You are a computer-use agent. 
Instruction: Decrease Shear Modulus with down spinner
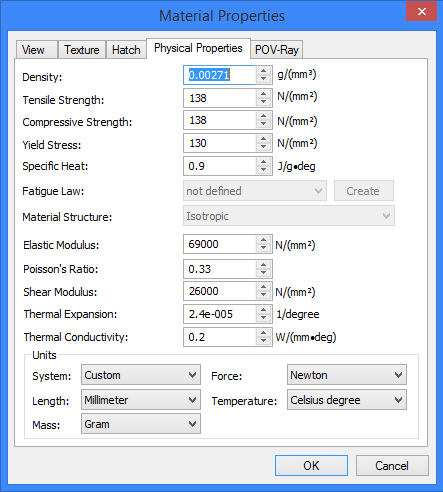click(x=264, y=295)
